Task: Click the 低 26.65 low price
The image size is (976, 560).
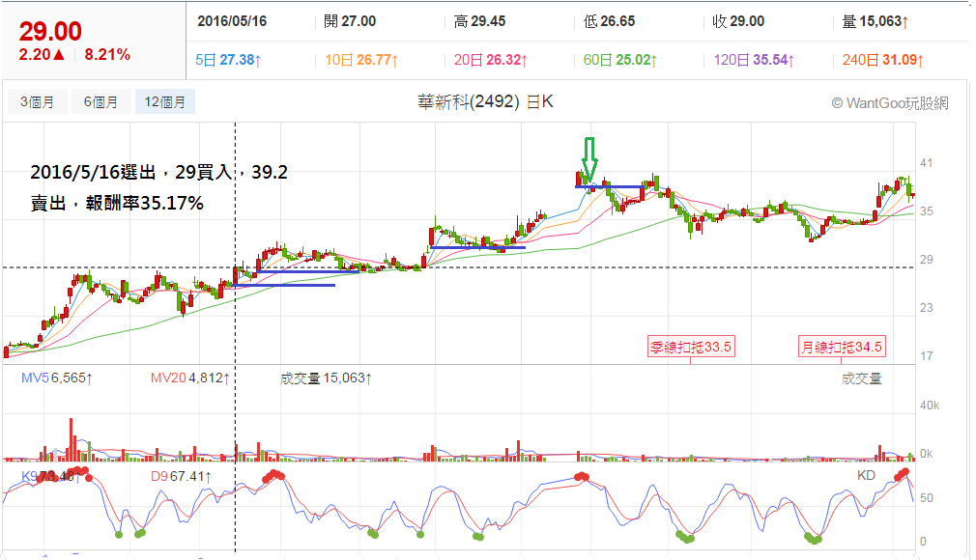Action: (x=609, y=21)
